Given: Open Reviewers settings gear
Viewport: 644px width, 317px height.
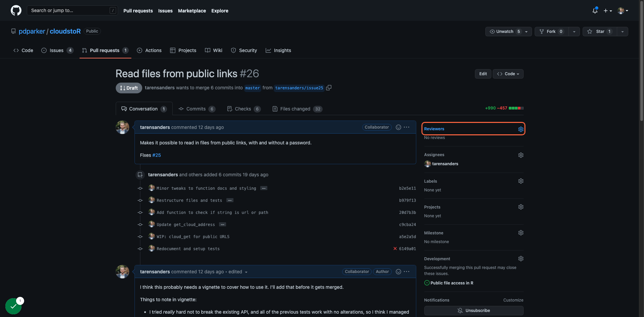Looking at the screenshot, I should (521, 129).
